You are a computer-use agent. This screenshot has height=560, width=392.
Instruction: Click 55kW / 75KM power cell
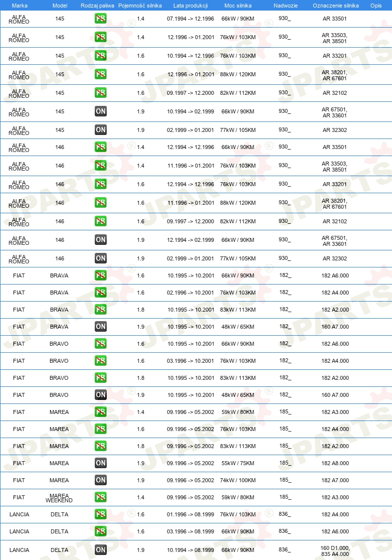tap(238, 463)
